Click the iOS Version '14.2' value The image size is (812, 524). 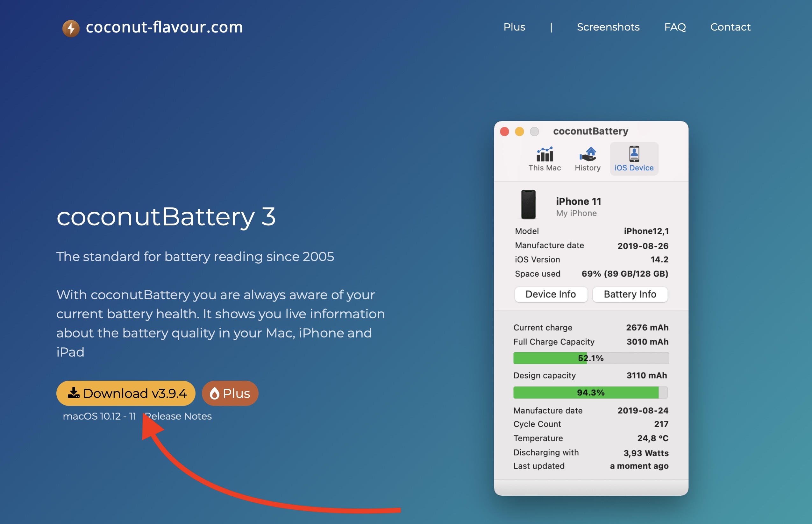point(659,260)
